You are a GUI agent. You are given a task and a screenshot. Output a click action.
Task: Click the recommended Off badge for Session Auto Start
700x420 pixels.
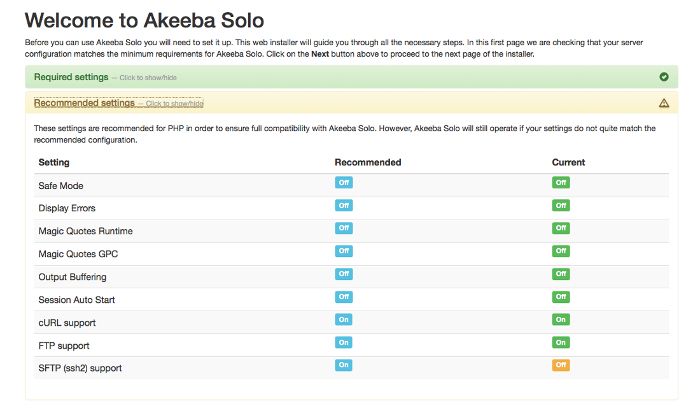(x=344, y=297)
